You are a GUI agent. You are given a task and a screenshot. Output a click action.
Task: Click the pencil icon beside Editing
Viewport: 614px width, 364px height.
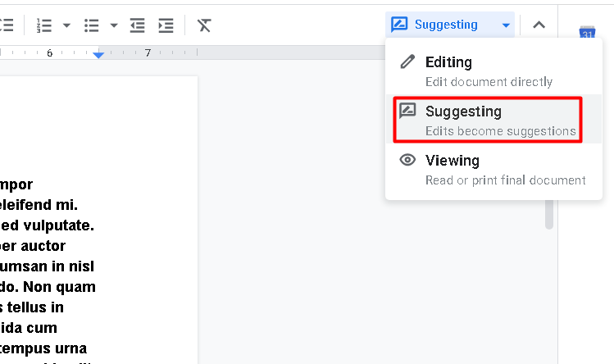tap(407, 62)
